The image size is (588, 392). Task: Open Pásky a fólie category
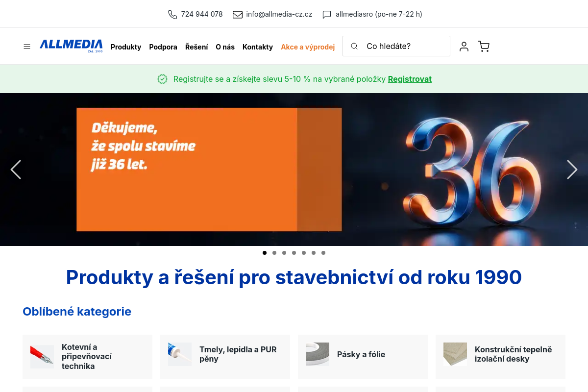(363, 357)
